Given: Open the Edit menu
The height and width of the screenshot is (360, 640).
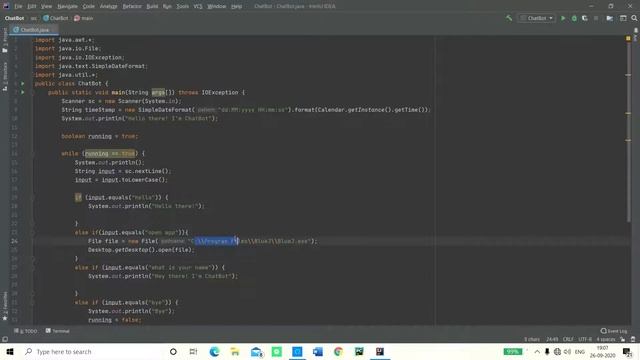Looking at the screenshot, I should tap(32, 6).
